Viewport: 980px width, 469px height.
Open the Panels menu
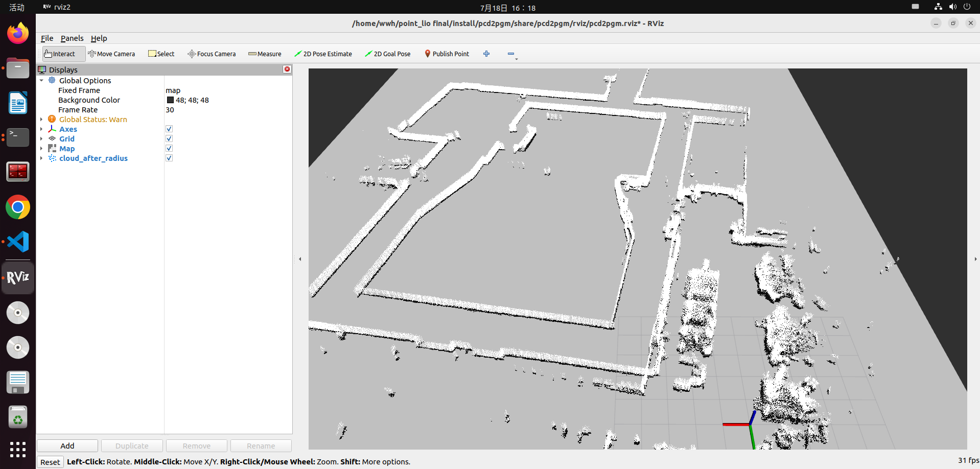[x=72, y=38]
